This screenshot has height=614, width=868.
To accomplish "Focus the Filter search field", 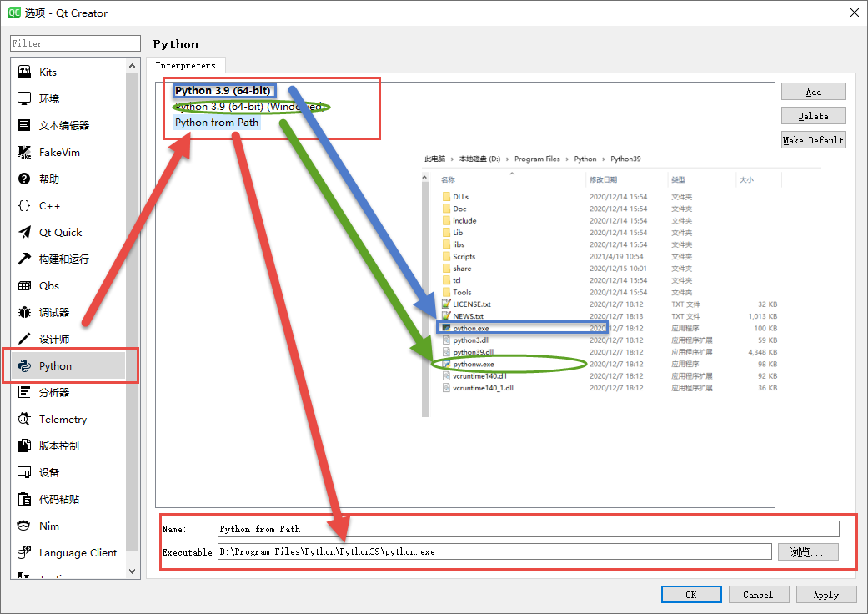I will (x=75, y=43).
